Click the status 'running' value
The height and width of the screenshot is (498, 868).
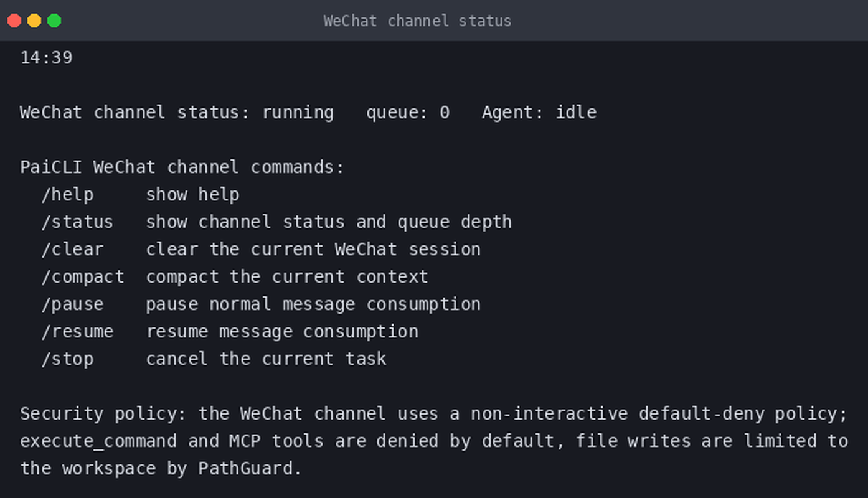click(x=298, y=113)
